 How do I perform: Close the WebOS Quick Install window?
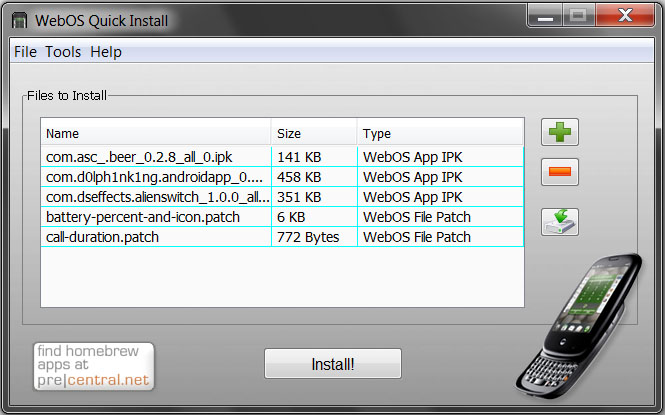click(625, 15)
